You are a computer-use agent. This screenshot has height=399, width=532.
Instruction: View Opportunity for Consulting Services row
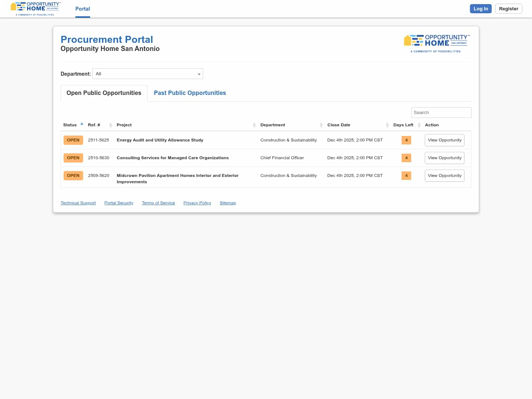(x=444, y=158)
